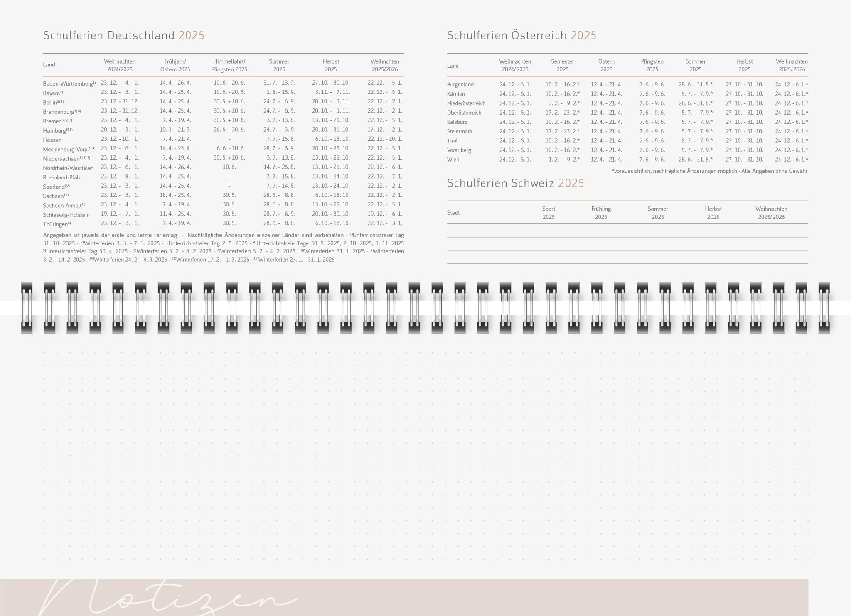This screenshot has height=616, width=851.
Task: Click the Bayern row label
Action: [x=53, y=93]
